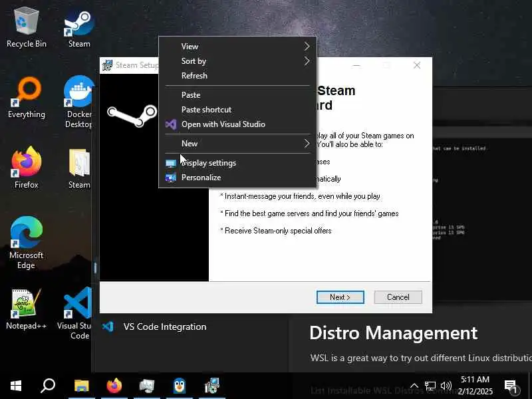Open the penguin WSL app in taskbar
The height and width of the screenshot is (399, 532).
pyautogui.click(x=179, y=386)
